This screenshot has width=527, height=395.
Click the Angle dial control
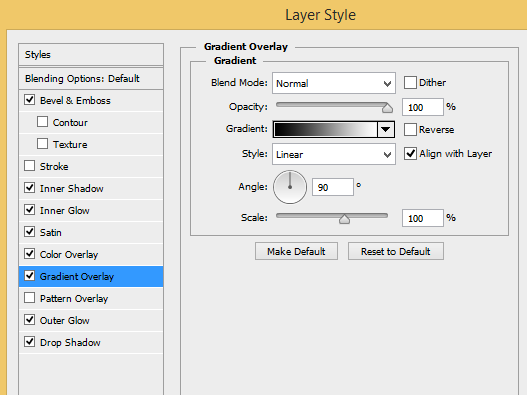[290, 187]
